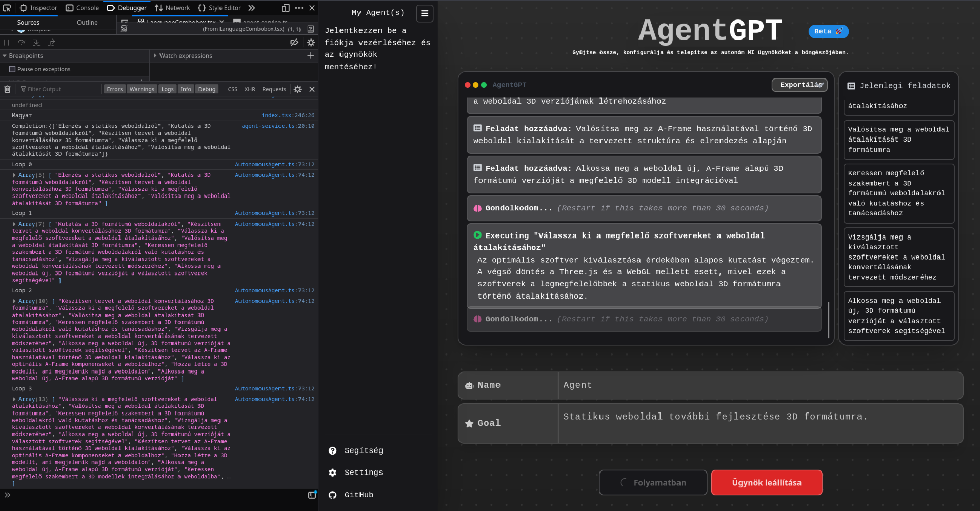Screen dimensions: 980x511
Task: Click the Segítség question mark icon
Action: coord(332,450)
